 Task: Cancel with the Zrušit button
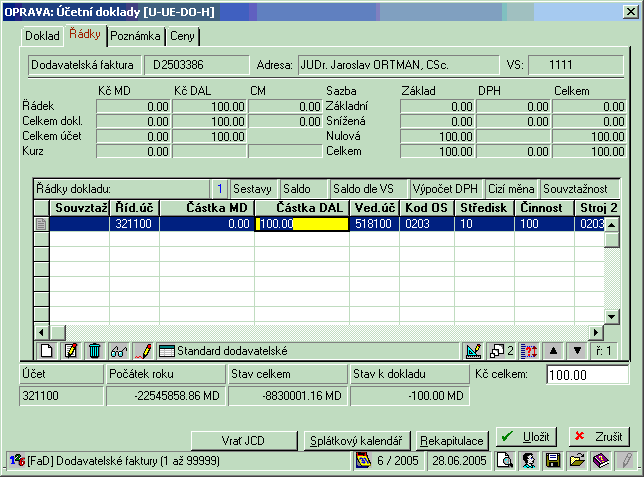[x=599, y=437]
